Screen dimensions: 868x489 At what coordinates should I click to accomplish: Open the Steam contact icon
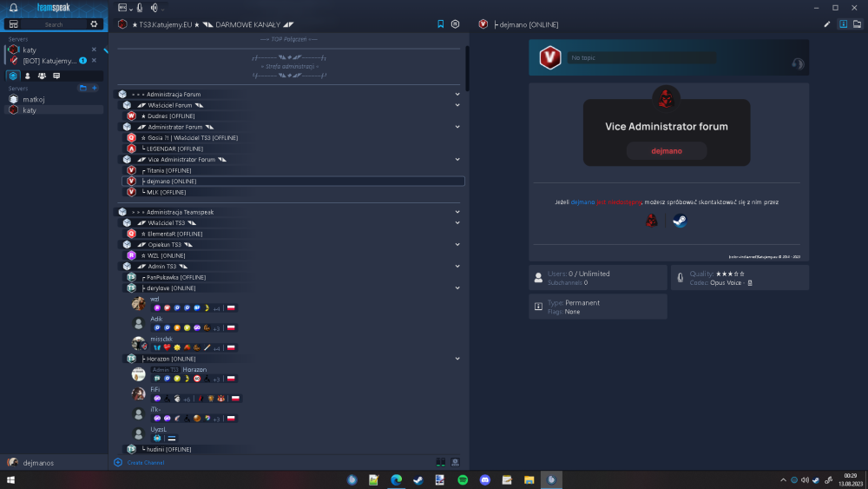pyautogui.click(x=680, y=221)
